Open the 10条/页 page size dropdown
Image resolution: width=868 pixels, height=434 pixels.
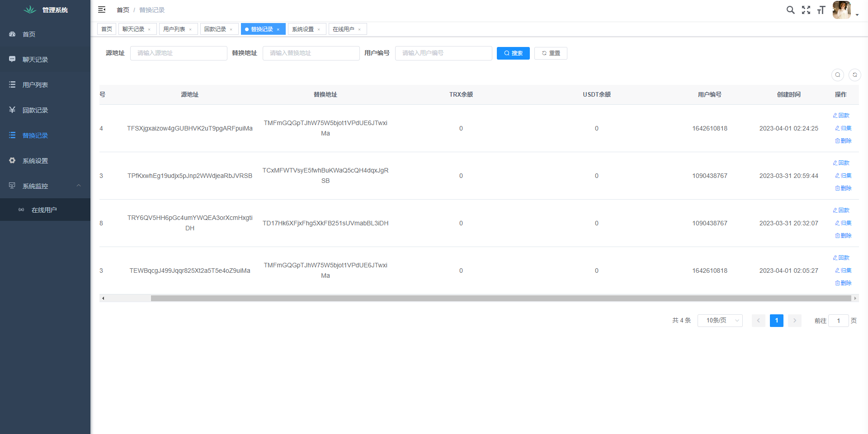coord(720,321)
